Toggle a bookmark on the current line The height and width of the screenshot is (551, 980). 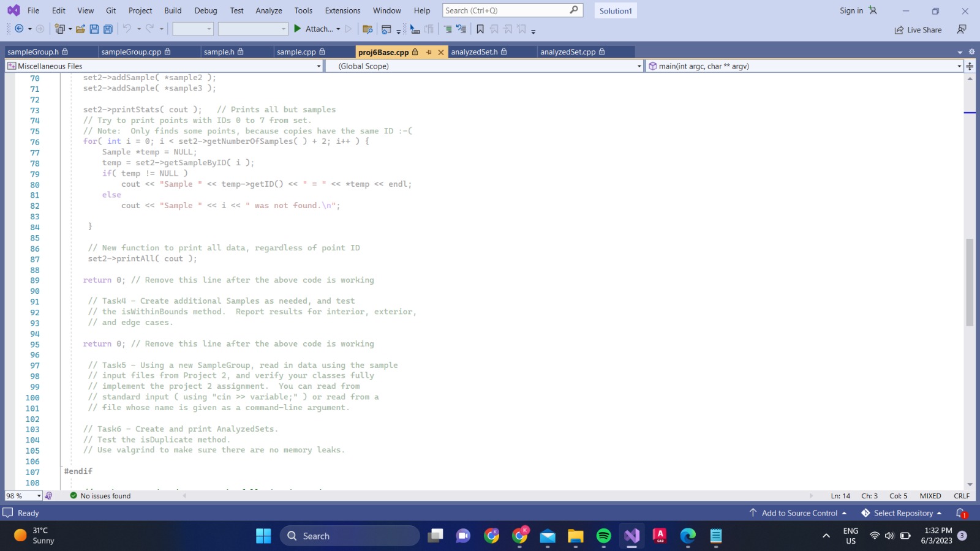point(480,29)
